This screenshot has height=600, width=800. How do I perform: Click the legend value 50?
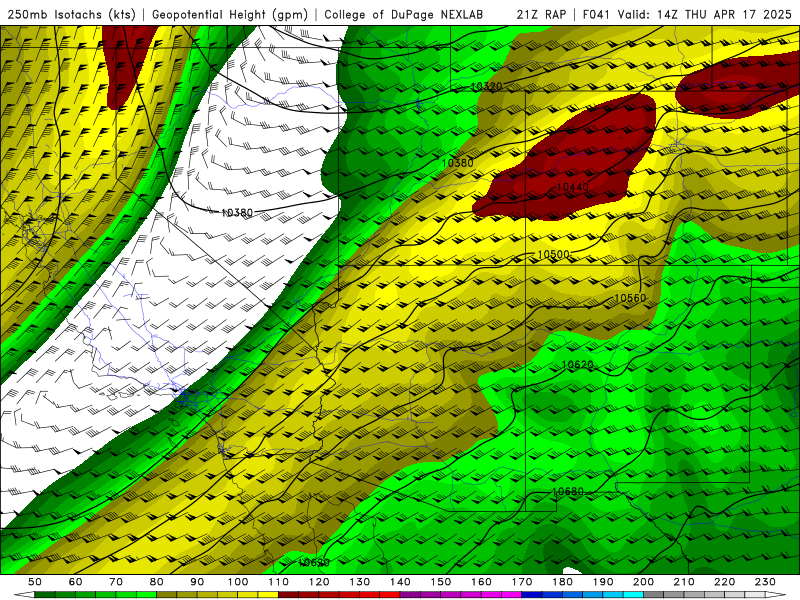coord(35,582)
